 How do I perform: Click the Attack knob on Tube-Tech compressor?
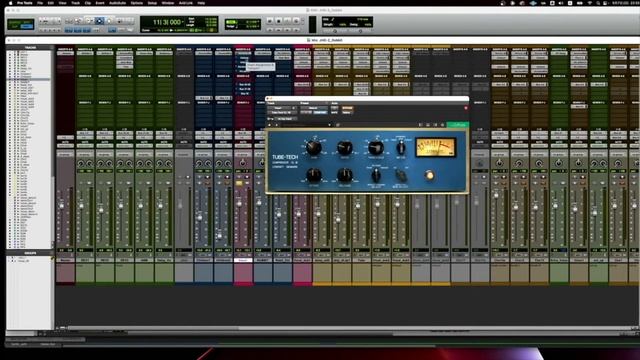click(x=313, y=176)
